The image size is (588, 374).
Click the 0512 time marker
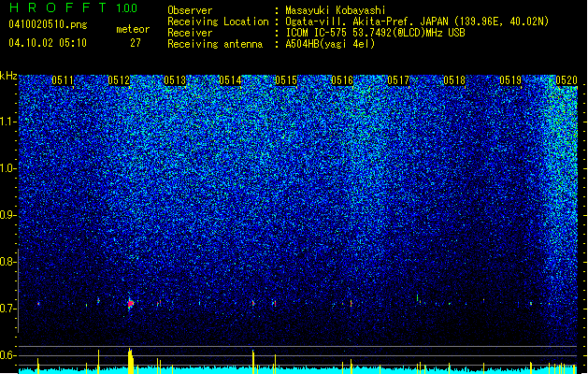pos(119,80)
